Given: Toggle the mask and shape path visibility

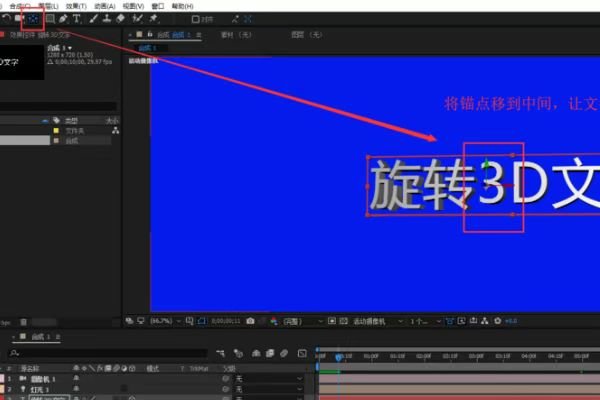Looking at the screenshot, I should tap(202, 321).
